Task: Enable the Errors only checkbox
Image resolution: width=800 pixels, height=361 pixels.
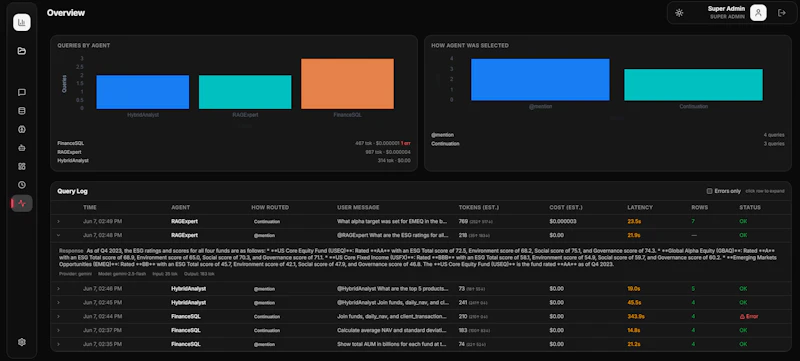Action: click(709, 191)
